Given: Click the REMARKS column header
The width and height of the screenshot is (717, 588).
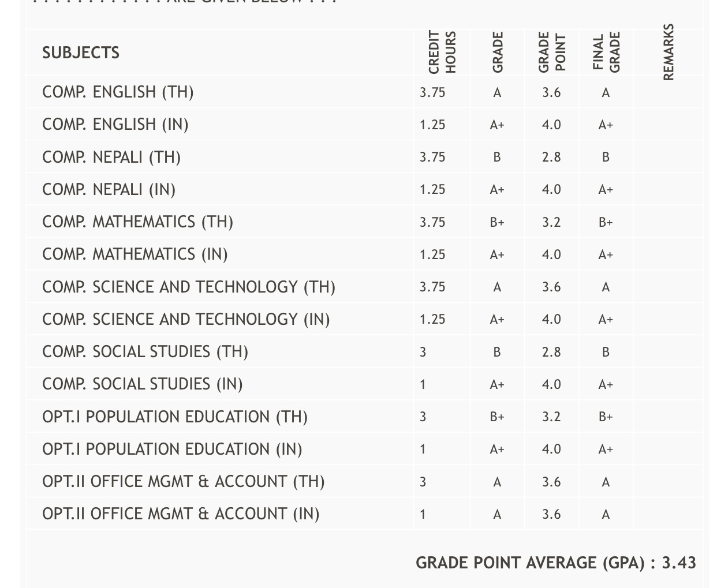Looking at the screenshot, I should point(669,52).
